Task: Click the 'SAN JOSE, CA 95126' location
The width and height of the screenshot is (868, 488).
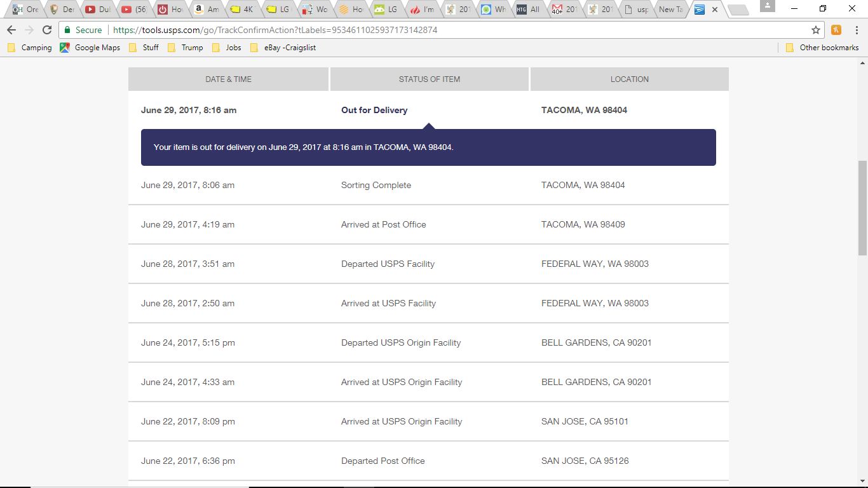Action: tap(585, 461)
